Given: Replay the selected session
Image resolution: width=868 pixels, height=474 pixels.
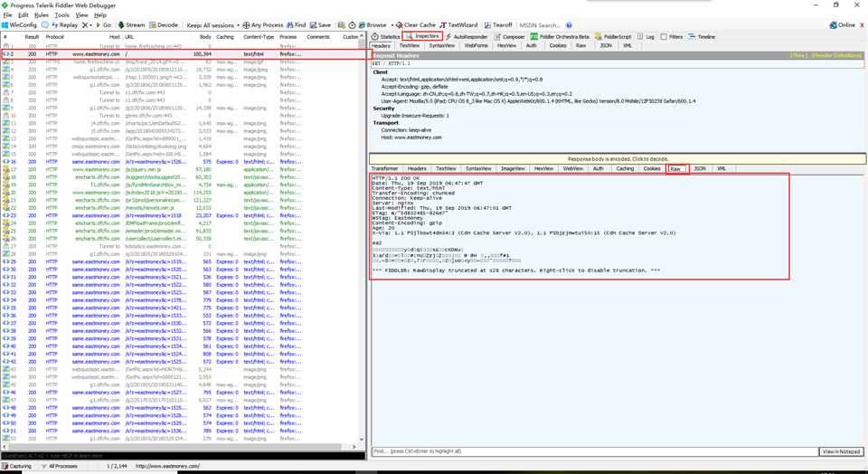Looking at the screenshot, I should [x=65, y=25].
